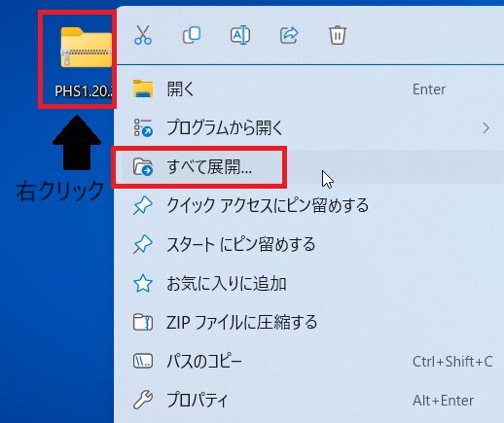
Task: Click the Alt+Enter shortcut text
Action: point(443,401)
